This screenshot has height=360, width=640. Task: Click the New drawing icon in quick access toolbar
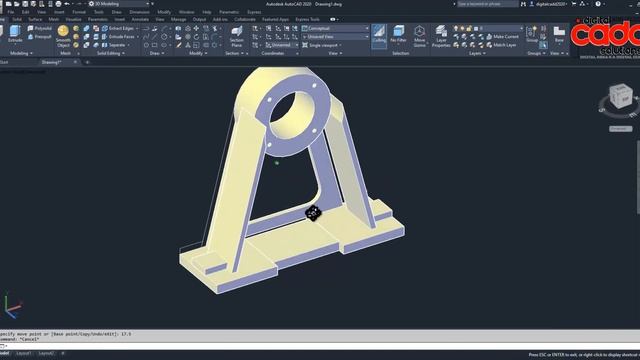pos(9,4)
